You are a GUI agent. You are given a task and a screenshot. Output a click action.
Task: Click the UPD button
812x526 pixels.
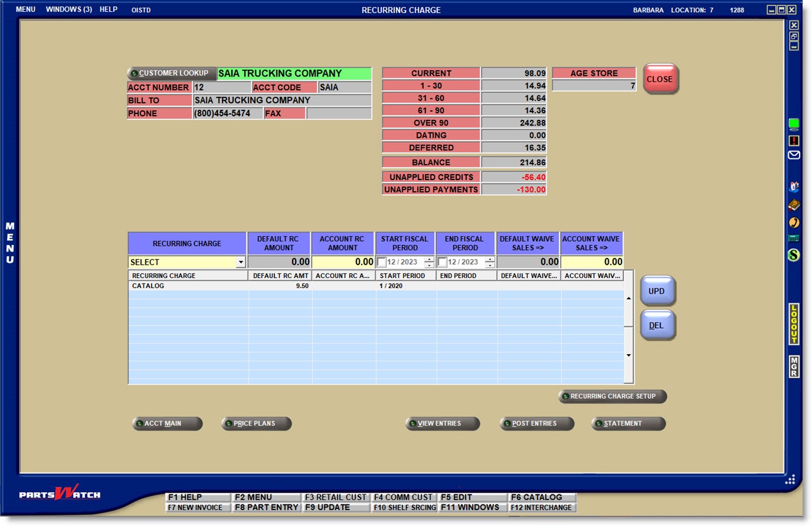(x=657, y=291)
